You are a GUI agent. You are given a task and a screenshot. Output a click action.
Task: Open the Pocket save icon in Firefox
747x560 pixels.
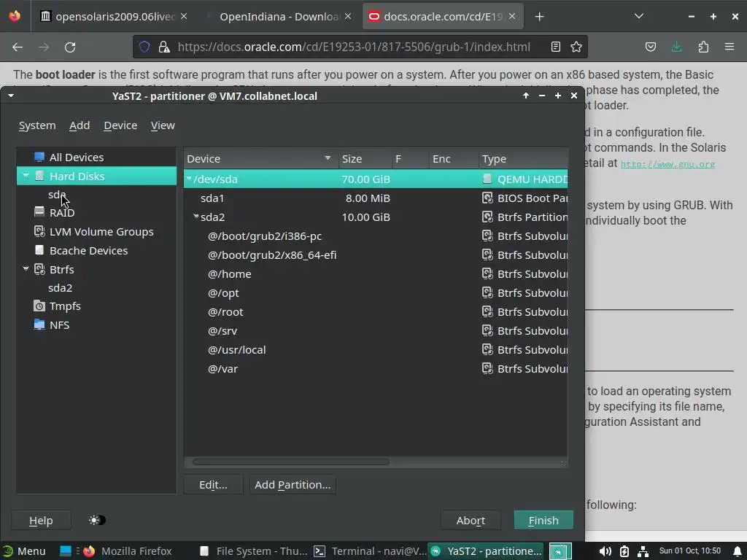pos(651,47)
